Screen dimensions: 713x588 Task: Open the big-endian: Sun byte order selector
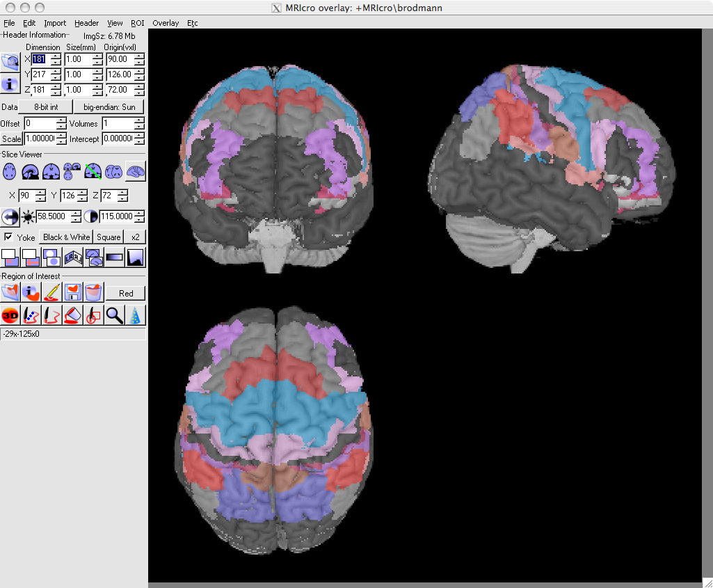click(x=109, y=107)
